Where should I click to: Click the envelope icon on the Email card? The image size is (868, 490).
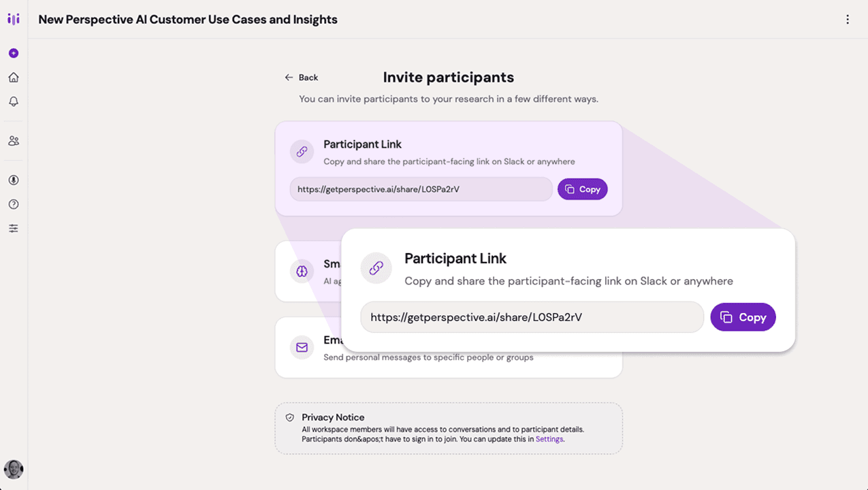pyautogui.click(x=302, y=347)
